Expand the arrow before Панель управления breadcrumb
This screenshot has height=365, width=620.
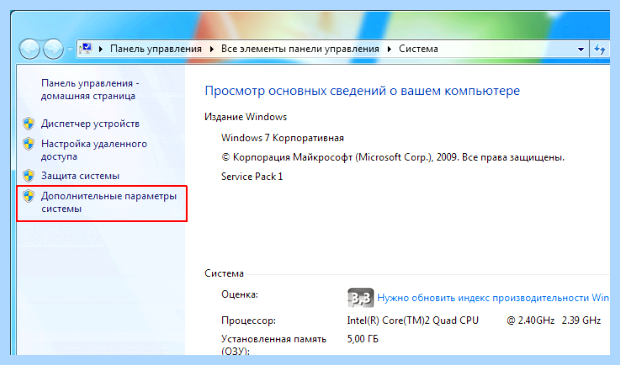click(x=100, y=49)
